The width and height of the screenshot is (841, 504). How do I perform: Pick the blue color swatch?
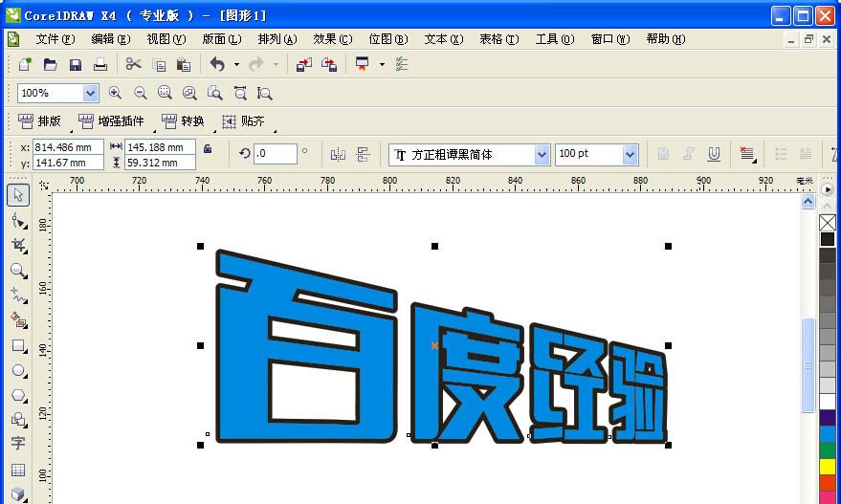click(827, 434)
